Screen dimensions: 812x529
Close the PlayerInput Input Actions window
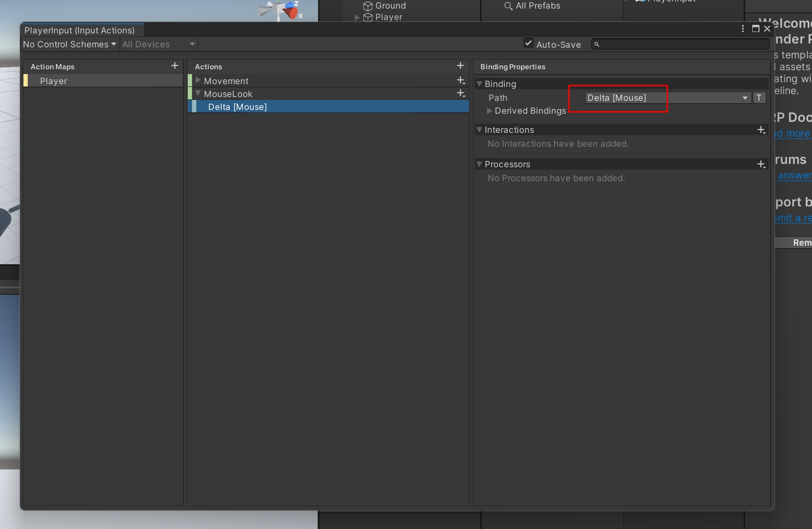click(x=767, y=29)
